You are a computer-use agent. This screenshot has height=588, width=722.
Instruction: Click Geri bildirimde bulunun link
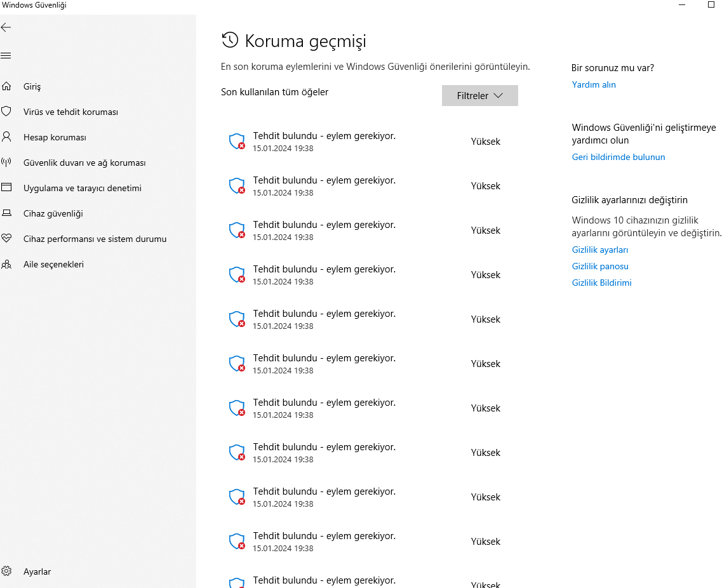(618, 157)
